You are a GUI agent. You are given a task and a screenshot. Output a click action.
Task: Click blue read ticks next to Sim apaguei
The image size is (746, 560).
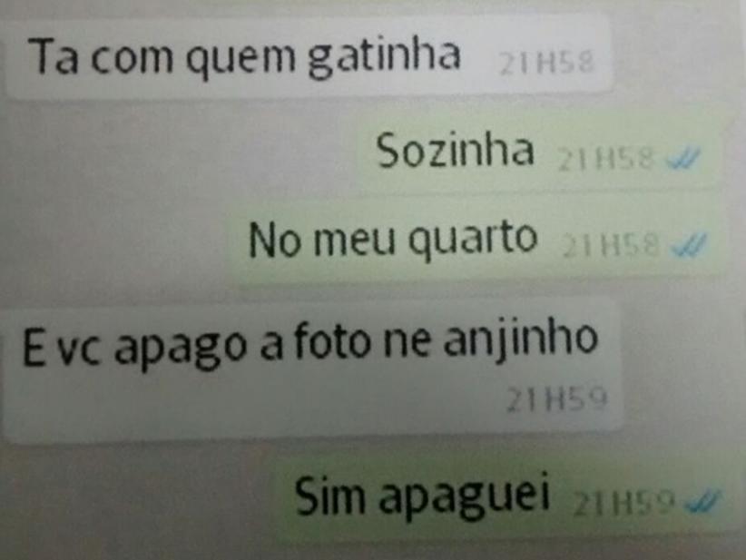703,502
